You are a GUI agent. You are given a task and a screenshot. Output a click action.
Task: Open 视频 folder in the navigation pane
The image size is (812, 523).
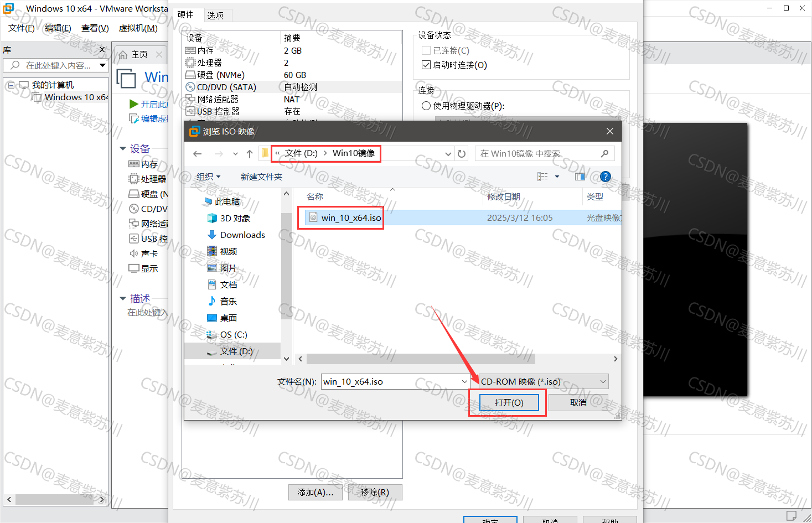[223, 251]
